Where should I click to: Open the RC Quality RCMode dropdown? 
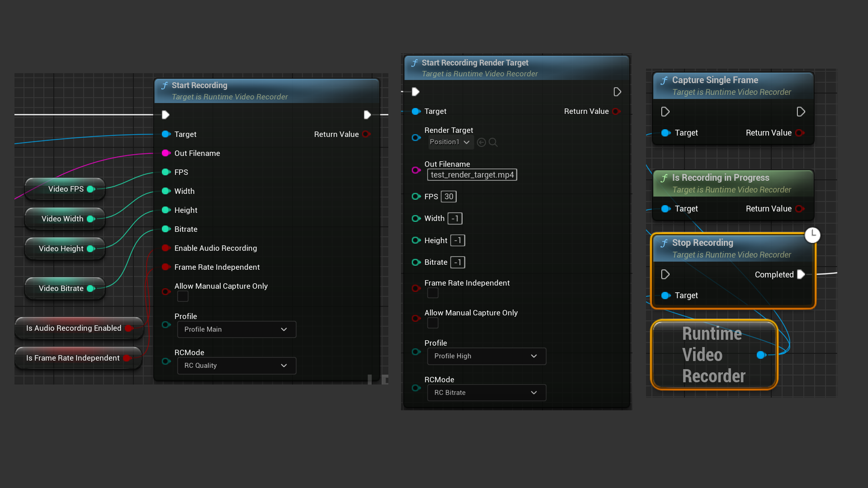coord(236,366)
